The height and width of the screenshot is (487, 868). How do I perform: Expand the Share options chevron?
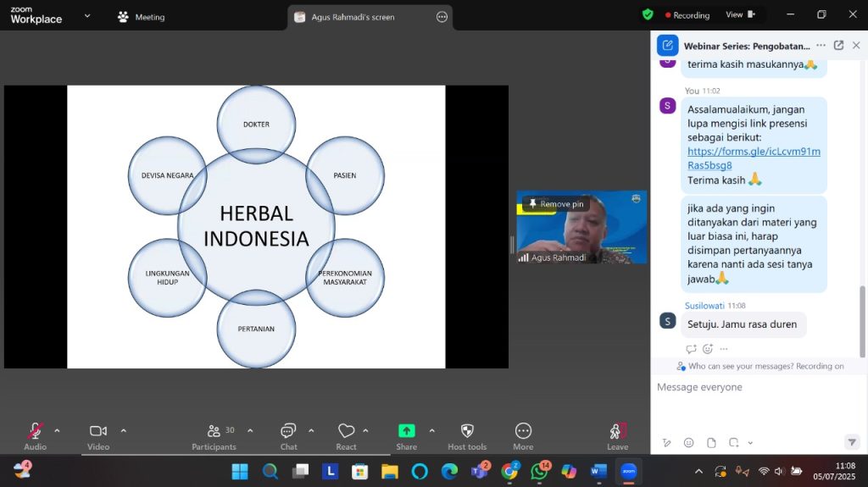[x=431, y=430]
